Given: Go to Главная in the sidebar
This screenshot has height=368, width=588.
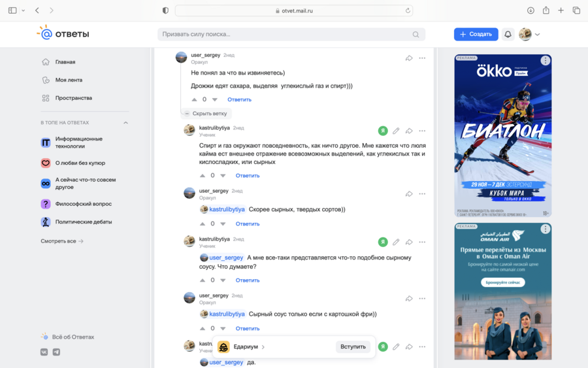Looking at the screenshot, I should click(65, 62).
